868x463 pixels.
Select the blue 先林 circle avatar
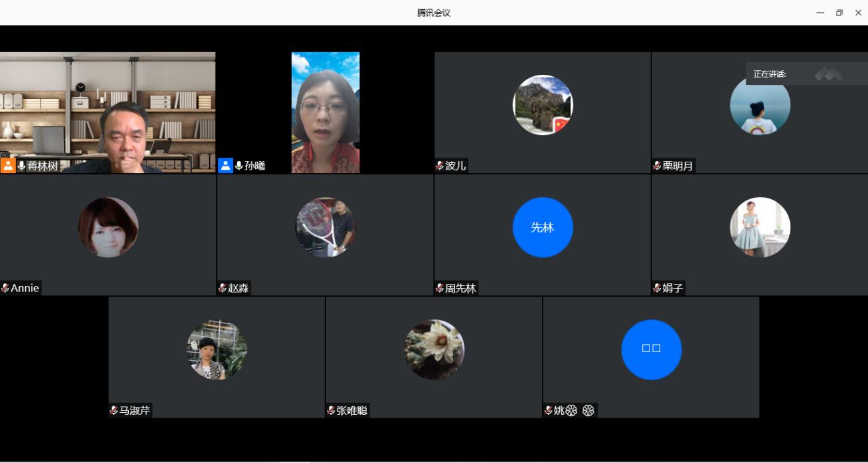[543, 227]
